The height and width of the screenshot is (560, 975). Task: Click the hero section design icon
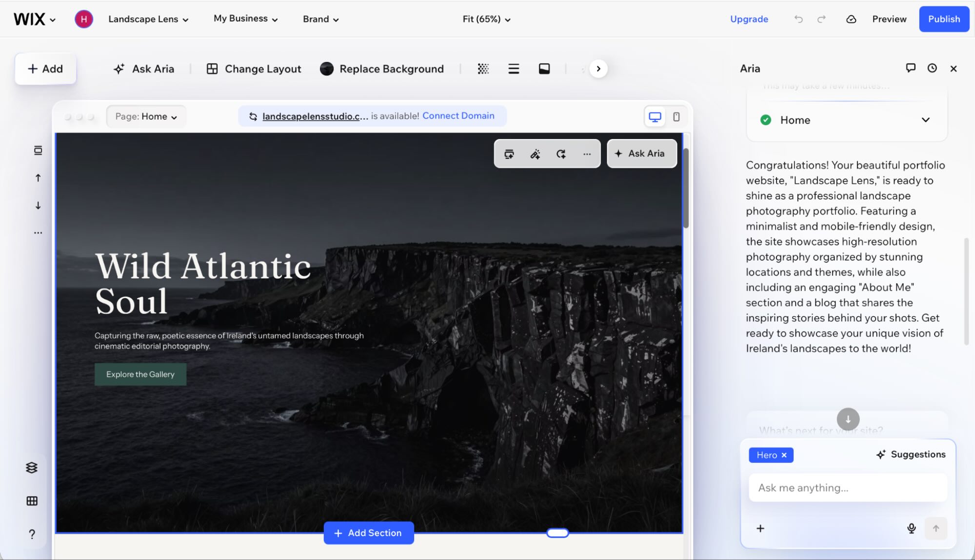[509, 154]
